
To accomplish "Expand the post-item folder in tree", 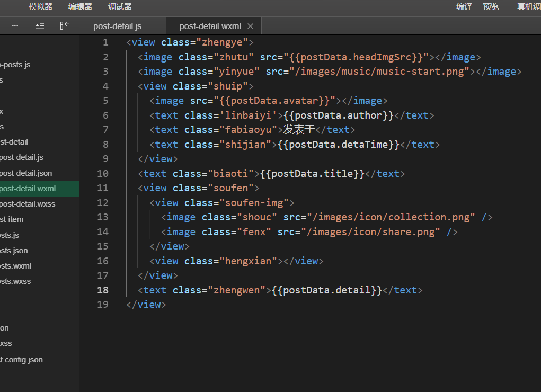I will pyautogui.click(x=12, y=219).
